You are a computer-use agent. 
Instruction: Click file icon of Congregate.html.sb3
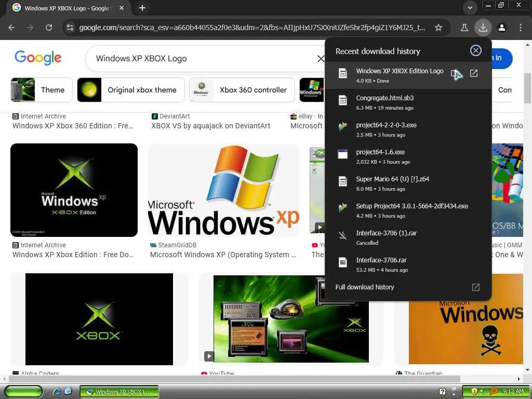343,100
